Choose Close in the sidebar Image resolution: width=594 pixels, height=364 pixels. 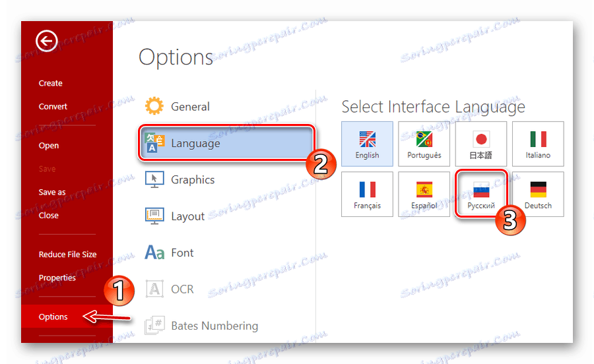click(x=48, y=215)
